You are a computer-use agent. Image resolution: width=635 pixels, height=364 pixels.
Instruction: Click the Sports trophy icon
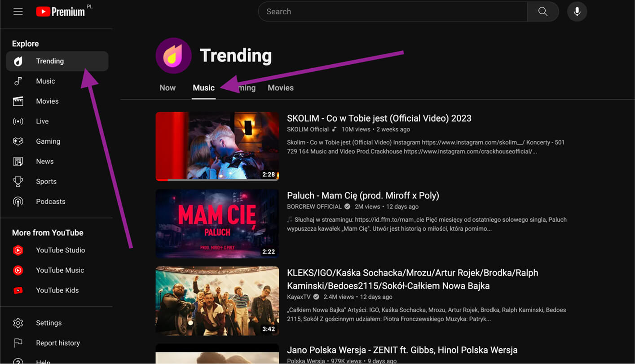pos(18,181)
